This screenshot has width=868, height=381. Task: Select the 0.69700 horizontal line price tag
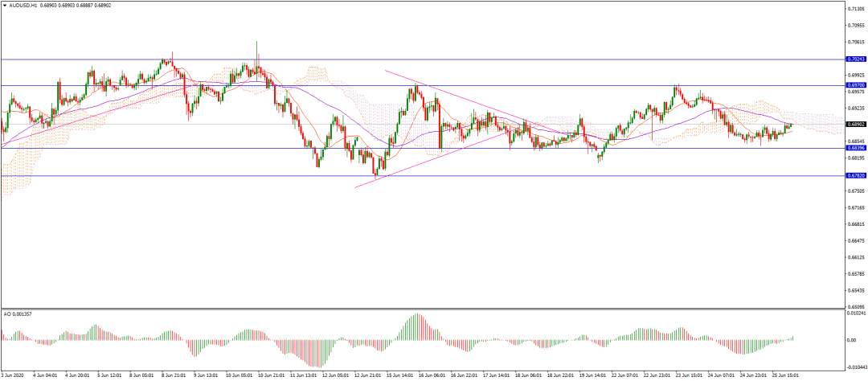[x=854, y=85]
